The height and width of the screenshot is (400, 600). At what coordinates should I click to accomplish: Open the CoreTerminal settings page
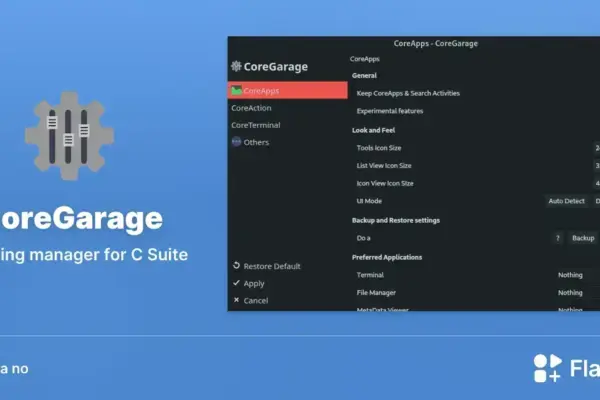point(256,125)
